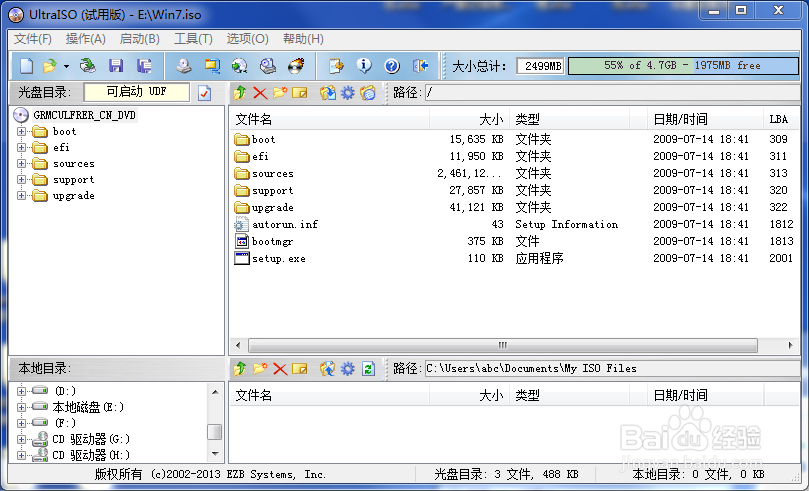Click Extract icon in disc pane toolbar

327,93
